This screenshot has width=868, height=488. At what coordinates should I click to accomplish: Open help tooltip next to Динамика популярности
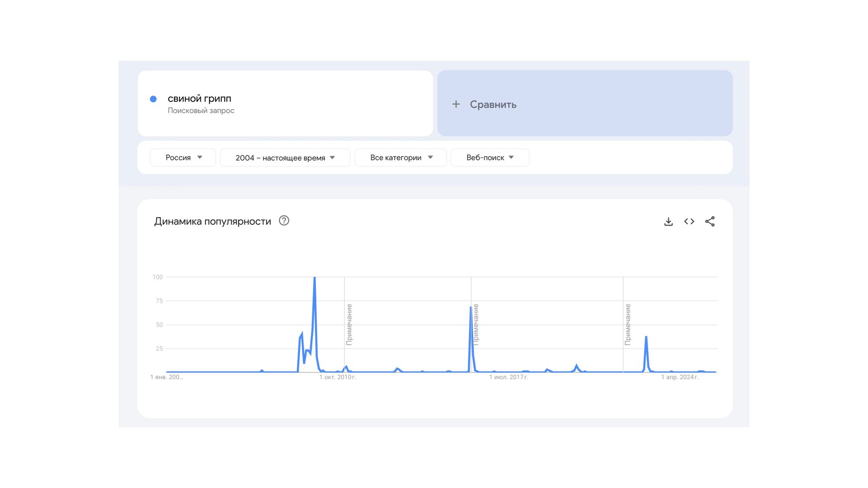[284, 221]
